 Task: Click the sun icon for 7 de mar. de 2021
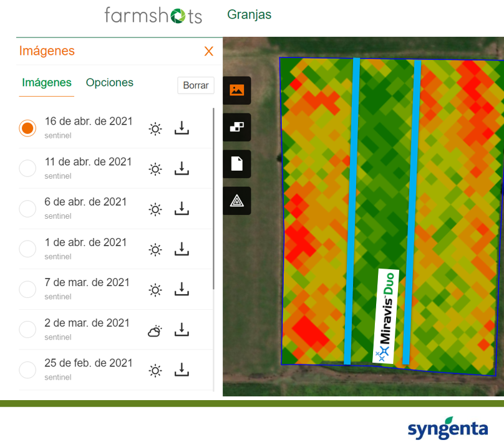coord(155,290)
